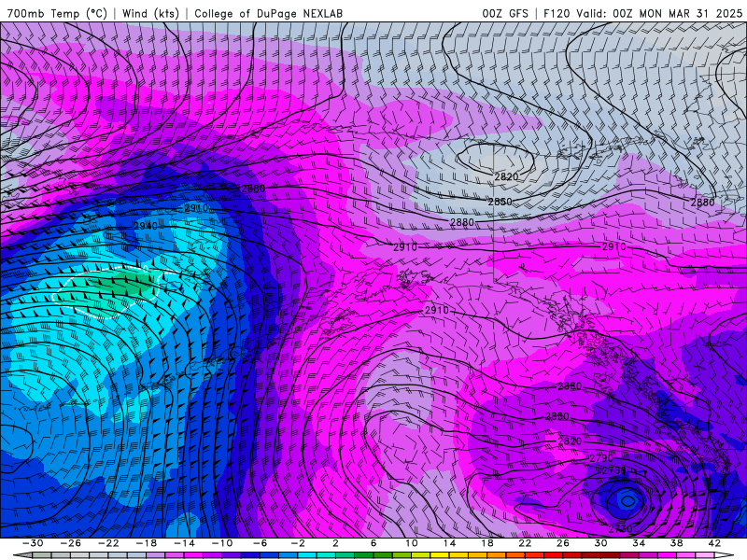
Task: Click the 2910 label beside the 2940 label
Action: [196, 208]
